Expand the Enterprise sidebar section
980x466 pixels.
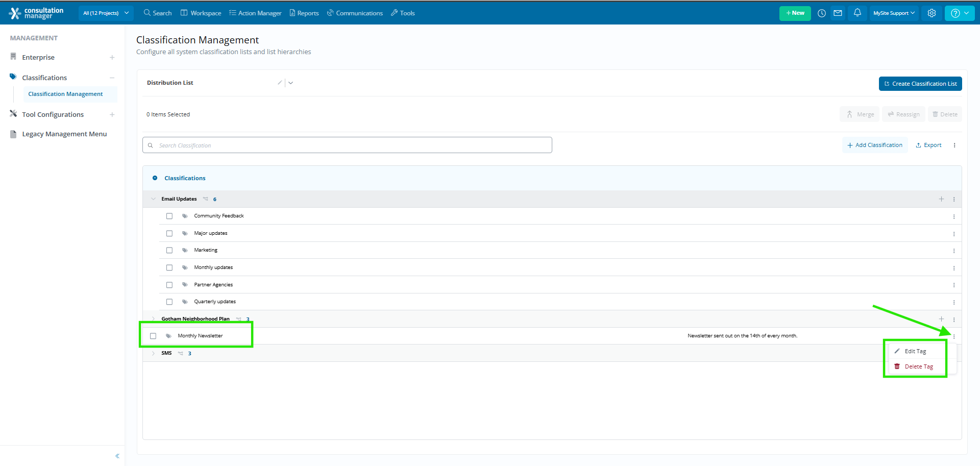coord(112,58)
